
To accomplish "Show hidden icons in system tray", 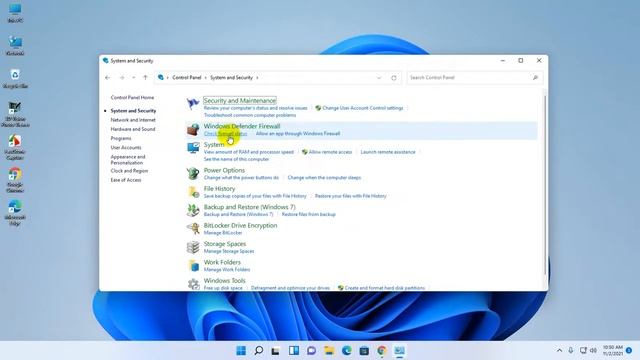I will click(559, 351).
